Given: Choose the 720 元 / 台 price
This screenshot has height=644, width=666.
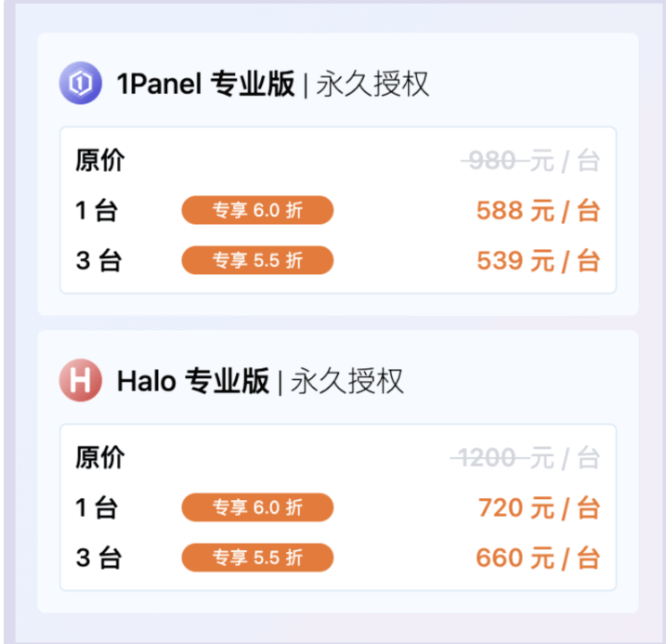Looking at the screenshot, I should click(x=539, y=507).
